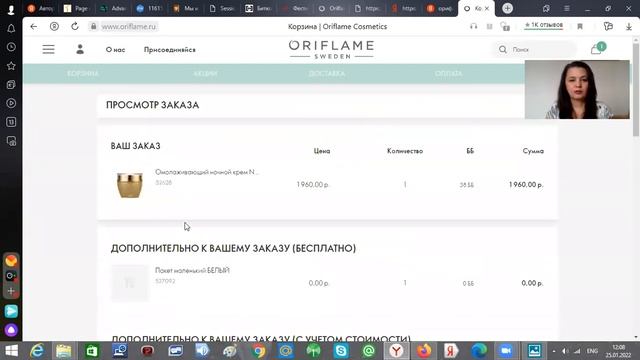
Task: Open Alice assistant purple icon in sidebar
Action: coord(11,330)
